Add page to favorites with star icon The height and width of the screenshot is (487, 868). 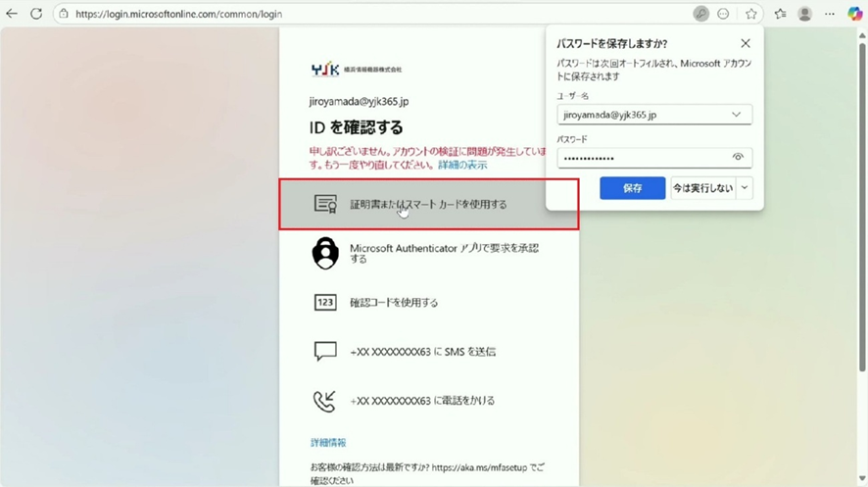click(x=751, y=14)
